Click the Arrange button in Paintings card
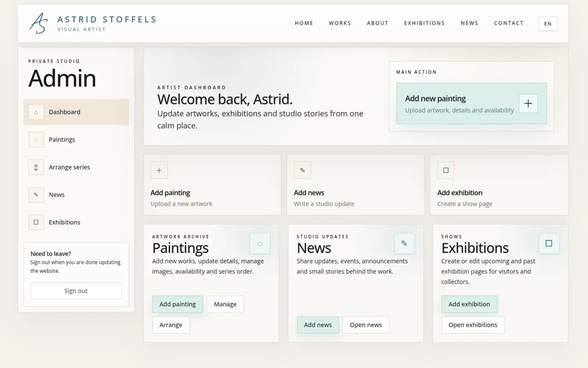The width and height of the screenshot is (588, 368). pos(171,325)
